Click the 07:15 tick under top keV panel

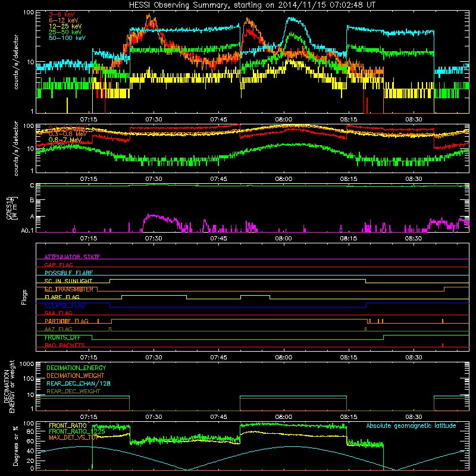pyautogui.click(x=89, y=120)
